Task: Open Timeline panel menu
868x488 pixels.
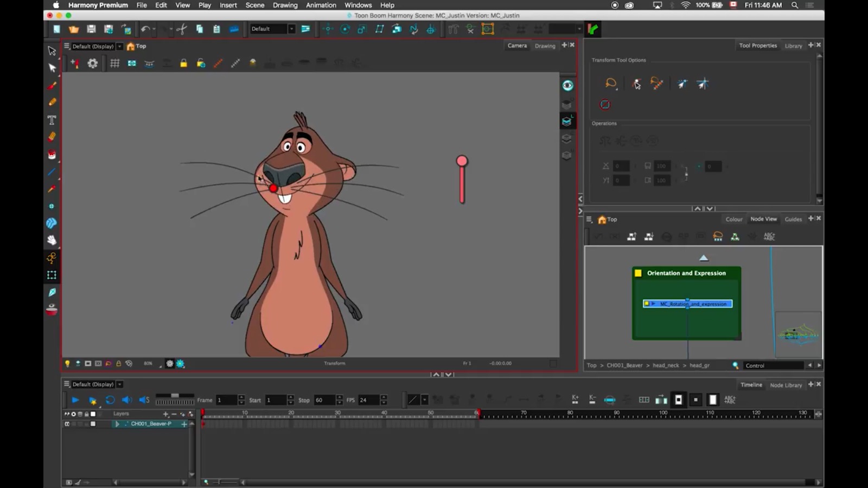Action: coord(67,384)
